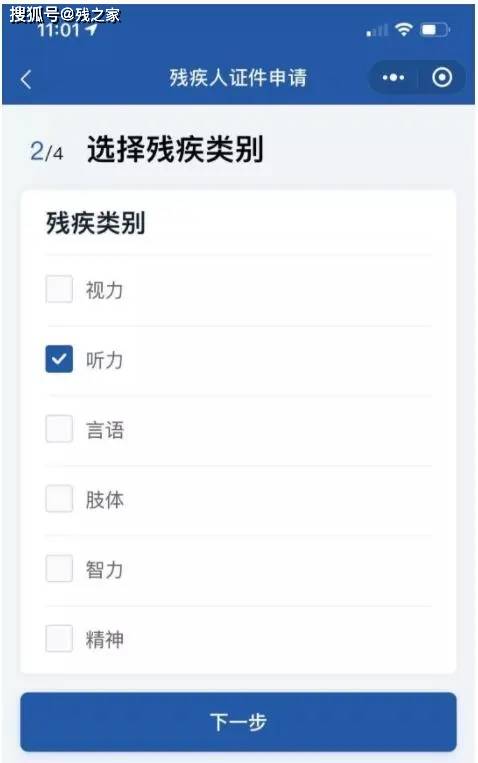This screenshot has height=763, width=478.
Task: Open the three-dot more menu
Action: (x=393, y=77)
